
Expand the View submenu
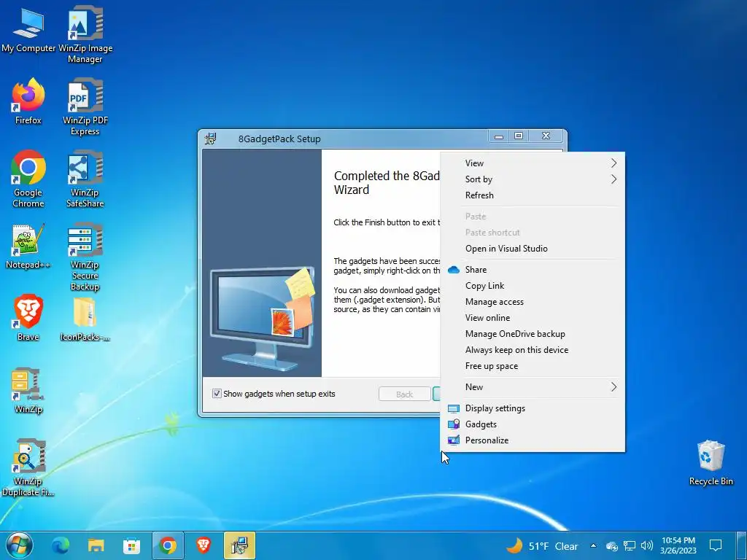point(533,163)
